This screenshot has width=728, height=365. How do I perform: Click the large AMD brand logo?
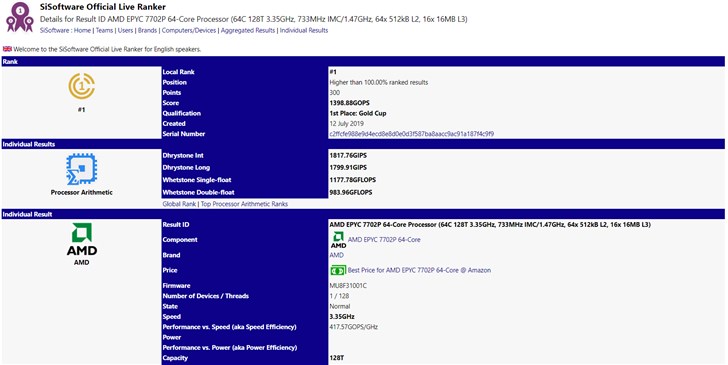81,239
